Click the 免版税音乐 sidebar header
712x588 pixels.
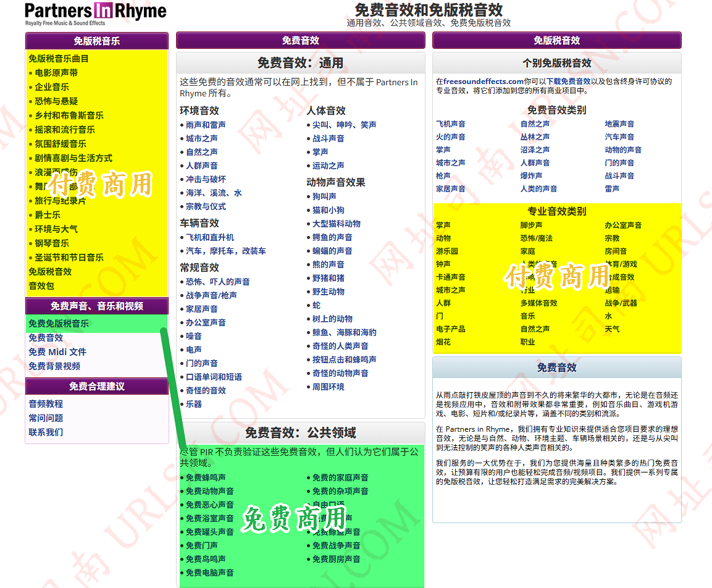(97, 41)
